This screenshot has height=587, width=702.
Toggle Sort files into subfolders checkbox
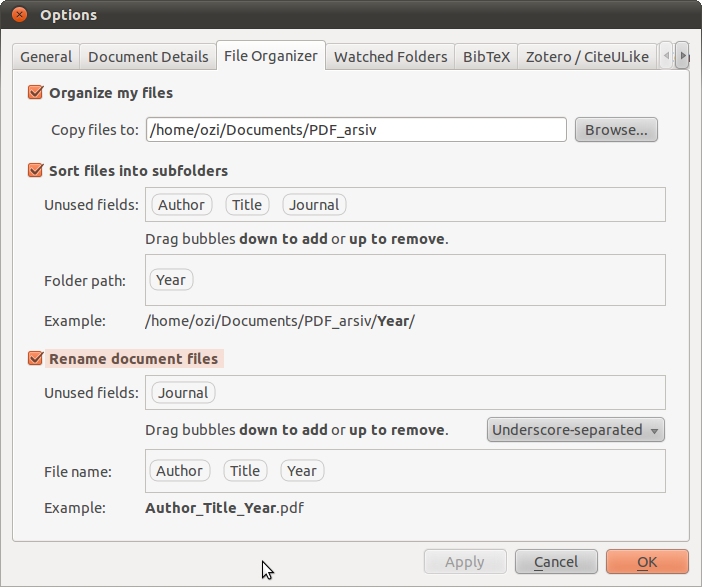point(36,171)
